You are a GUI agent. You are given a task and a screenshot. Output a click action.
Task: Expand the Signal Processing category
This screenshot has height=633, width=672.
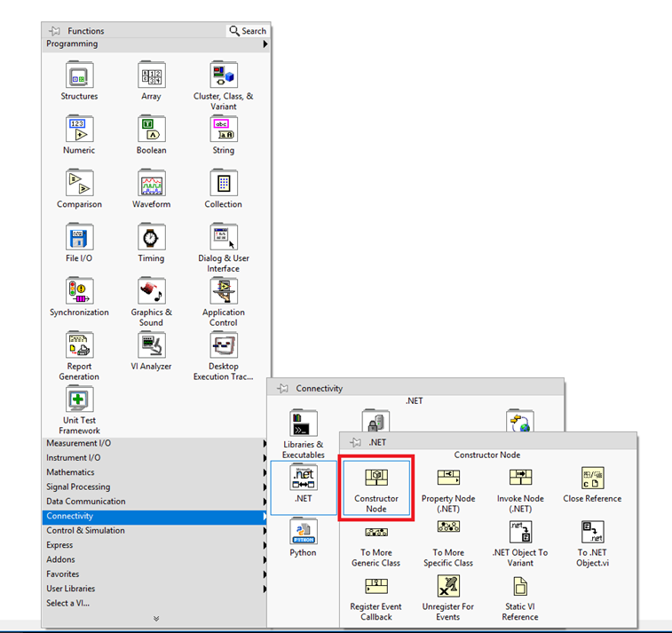78,487
